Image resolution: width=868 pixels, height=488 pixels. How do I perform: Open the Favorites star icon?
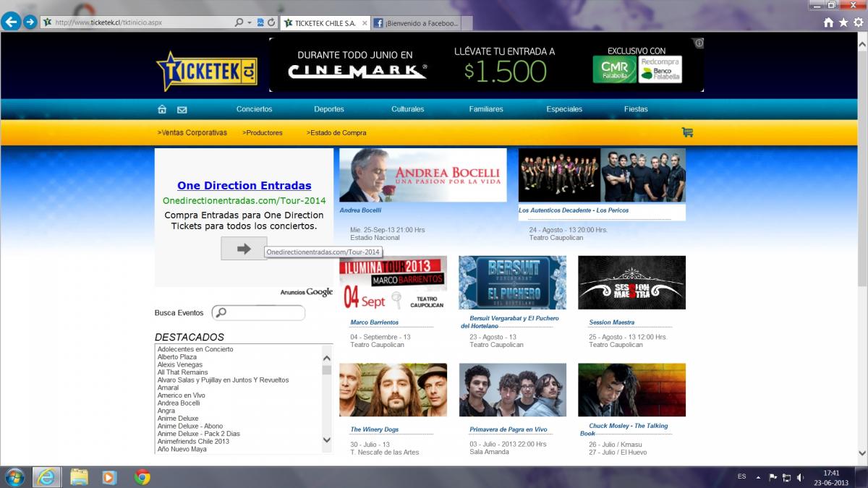[843, 22]
